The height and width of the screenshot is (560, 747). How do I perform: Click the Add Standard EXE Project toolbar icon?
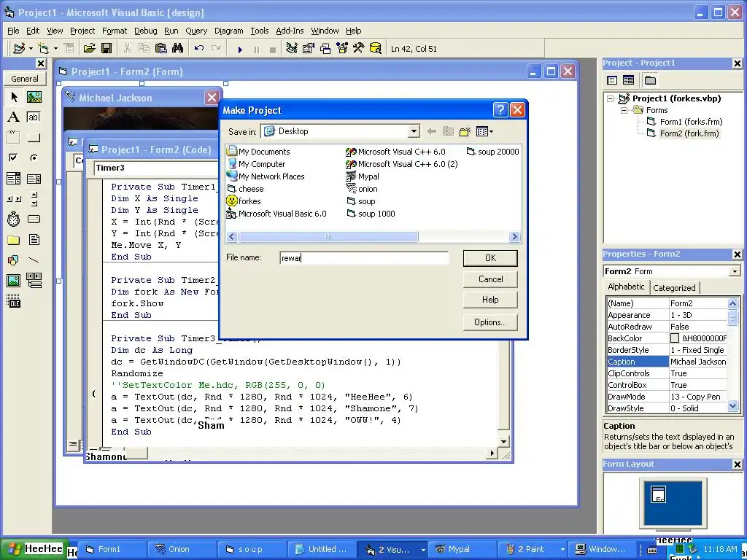tap(19, 48)
